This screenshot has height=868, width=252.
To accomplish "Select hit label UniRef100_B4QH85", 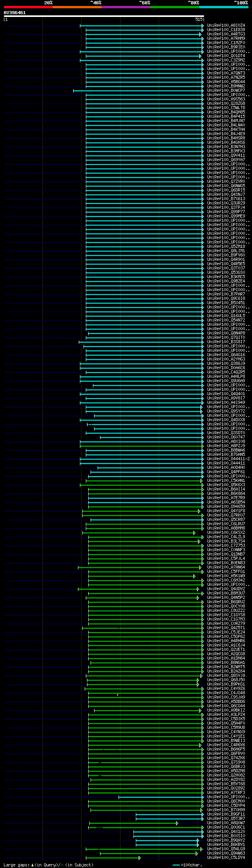I will (x=226, y=112).
